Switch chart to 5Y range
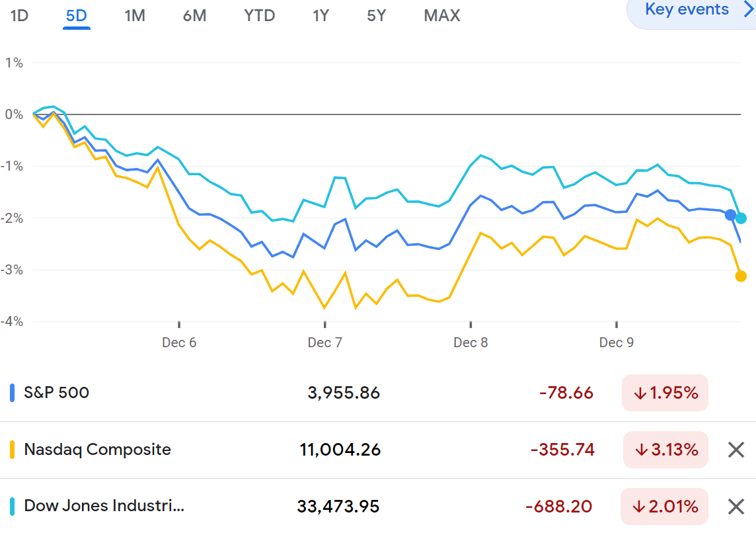 coord(377,15)
